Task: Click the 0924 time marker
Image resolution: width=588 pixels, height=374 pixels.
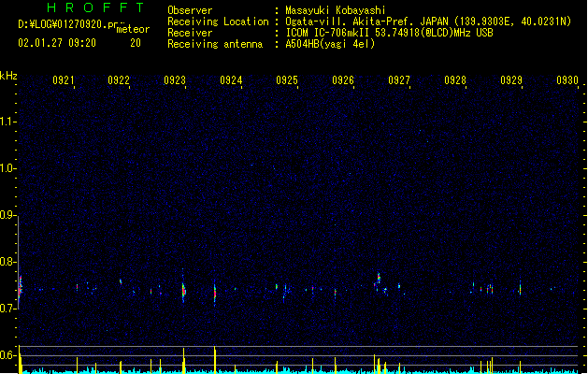Action: point(231,80)
